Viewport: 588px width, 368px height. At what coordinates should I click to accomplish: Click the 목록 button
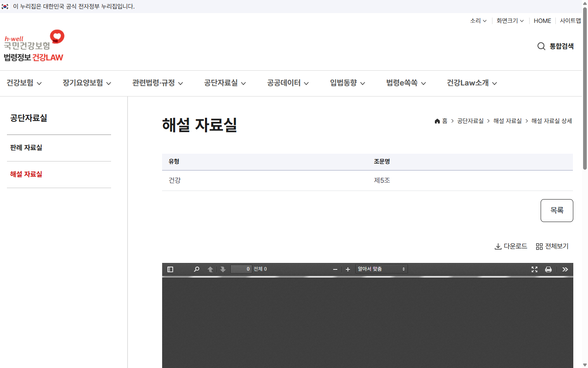pos(557,211)
